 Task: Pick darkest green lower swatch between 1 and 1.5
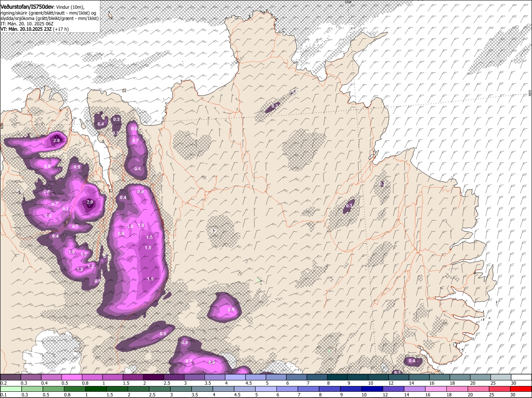click(96, 389)
